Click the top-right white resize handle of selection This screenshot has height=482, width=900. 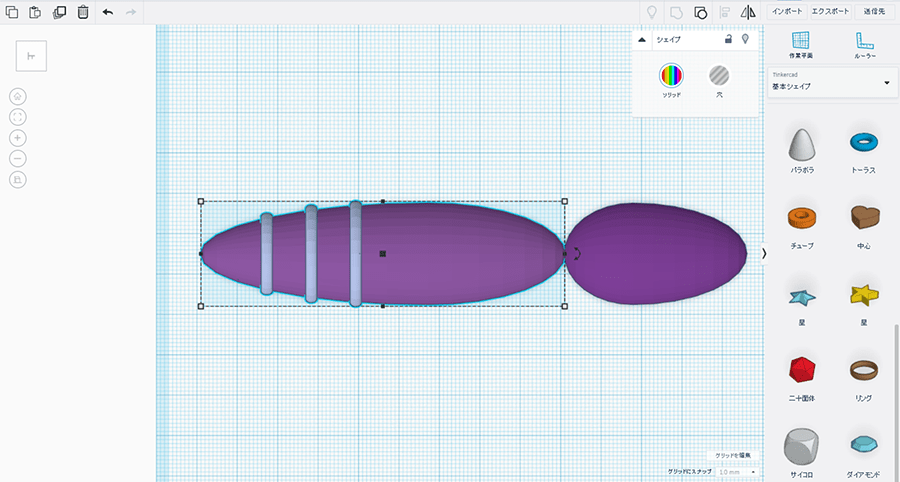(x=565, y=201)
